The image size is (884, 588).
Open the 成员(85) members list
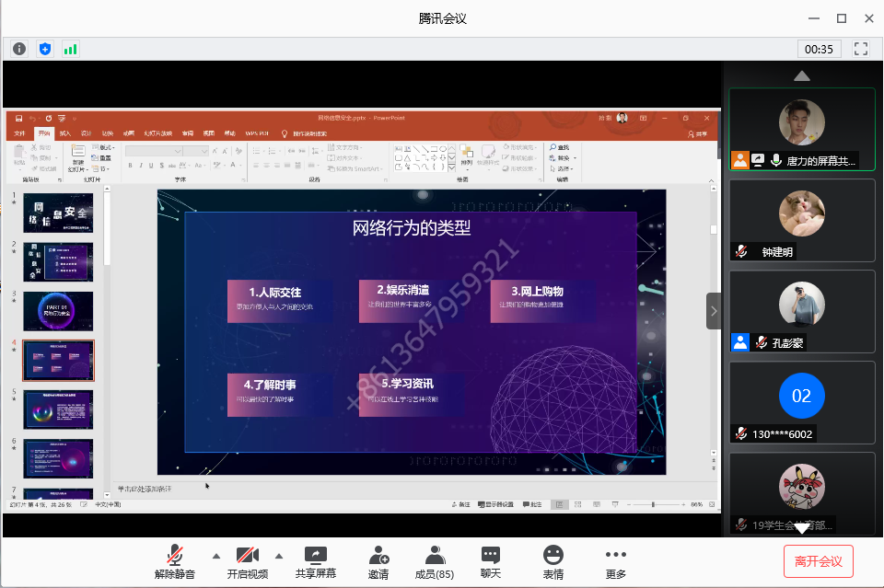pos(435,561)
